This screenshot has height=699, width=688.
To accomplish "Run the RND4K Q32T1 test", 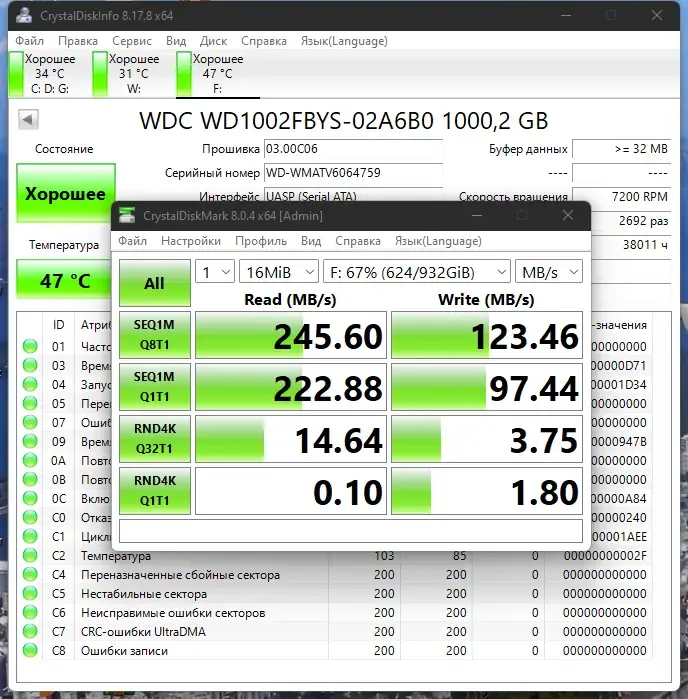I will [155, 439].
